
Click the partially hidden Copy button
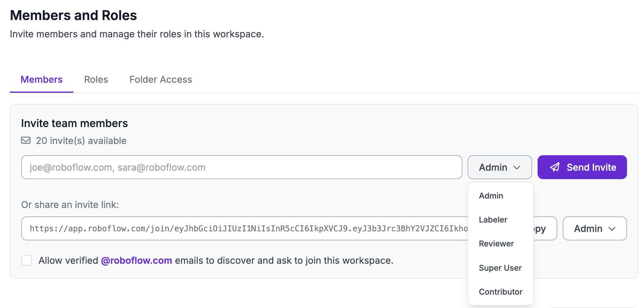click(x=545, y=229)
